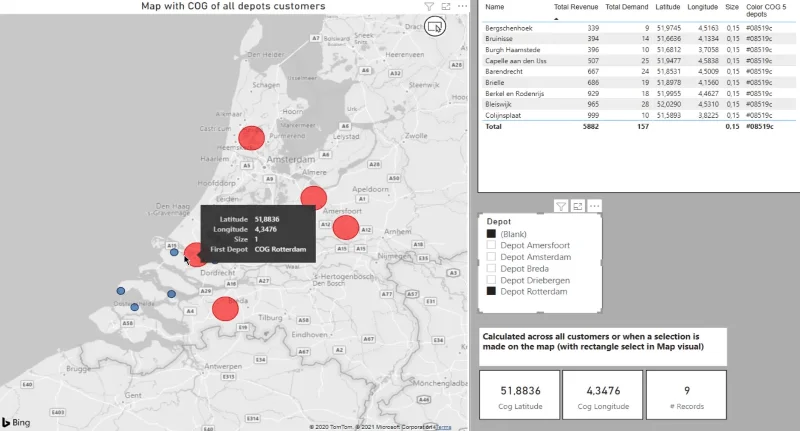Click the Depot slicer title
This screenshot has width=800, height=431.
click(x=498, y=221)
